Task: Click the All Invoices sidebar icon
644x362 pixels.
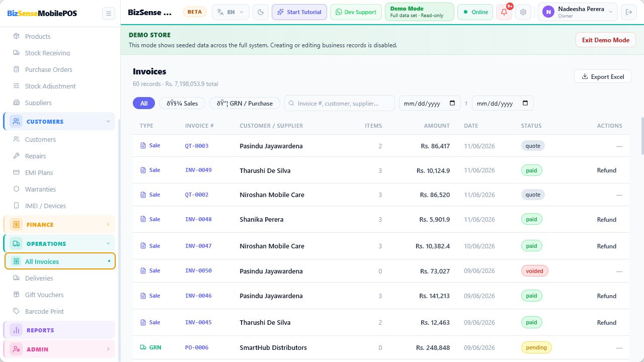Action: coord(16,261)
